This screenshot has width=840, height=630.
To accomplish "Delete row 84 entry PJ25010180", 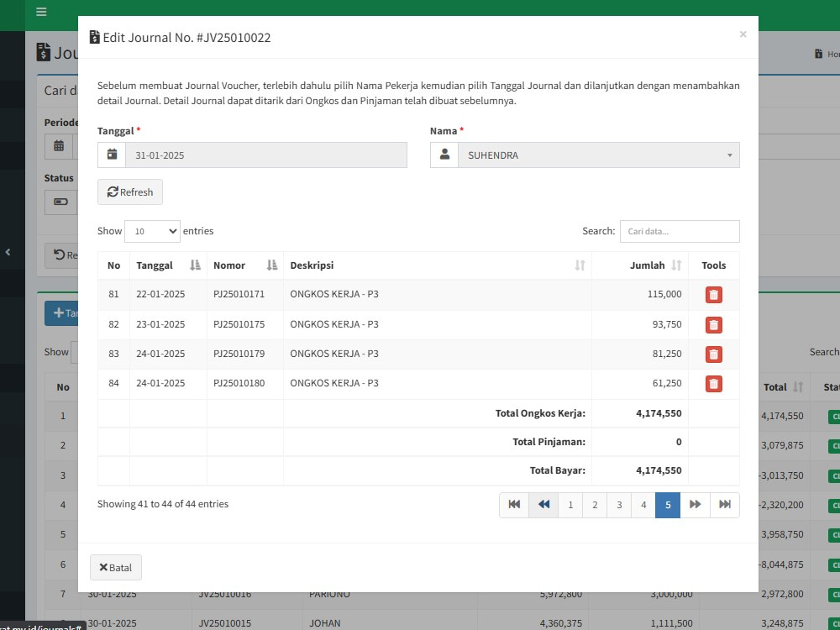I will (713, 384).
